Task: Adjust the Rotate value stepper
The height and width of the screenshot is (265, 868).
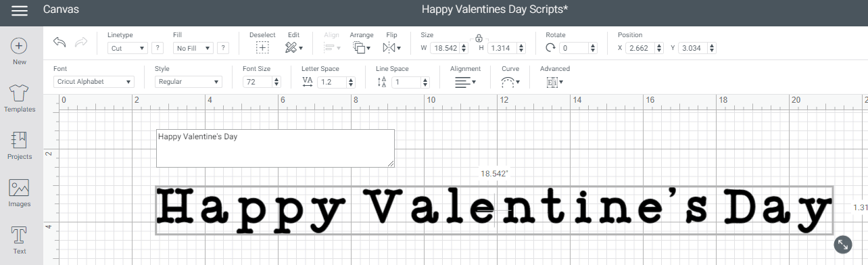Action: pos(593,48)
